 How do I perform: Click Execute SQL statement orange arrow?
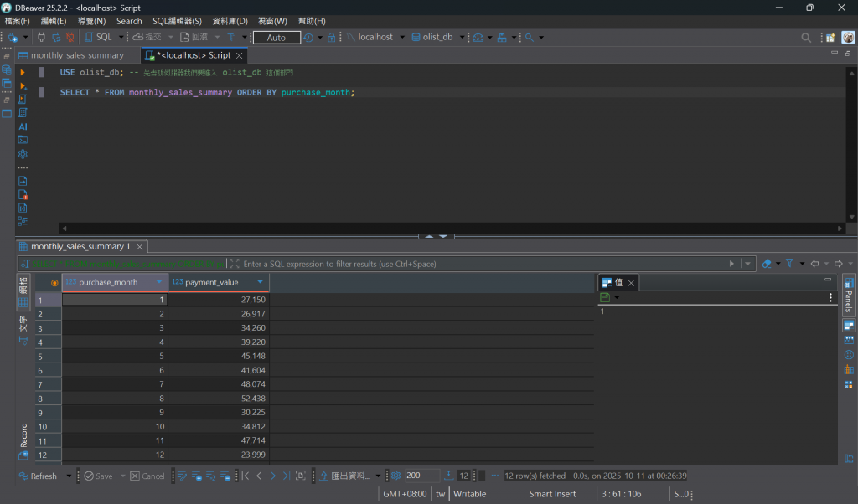[23, 72]
